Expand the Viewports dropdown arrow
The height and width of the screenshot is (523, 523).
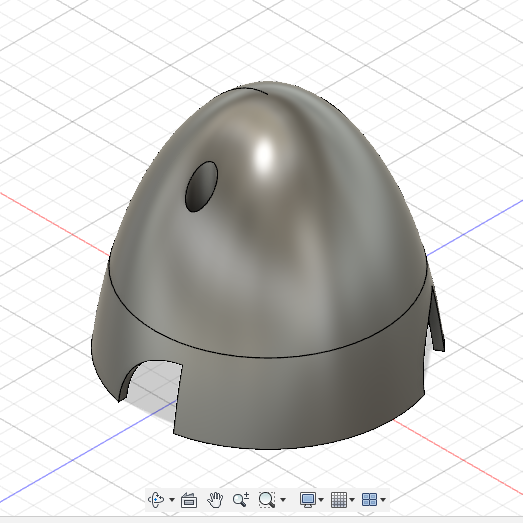click(x=383, y=500)
